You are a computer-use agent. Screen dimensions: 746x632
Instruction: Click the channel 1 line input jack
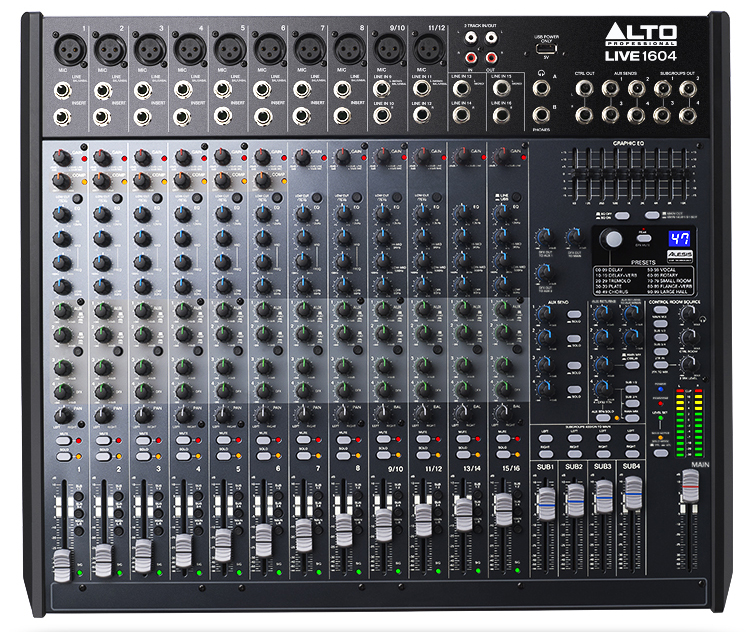(63, 90)
